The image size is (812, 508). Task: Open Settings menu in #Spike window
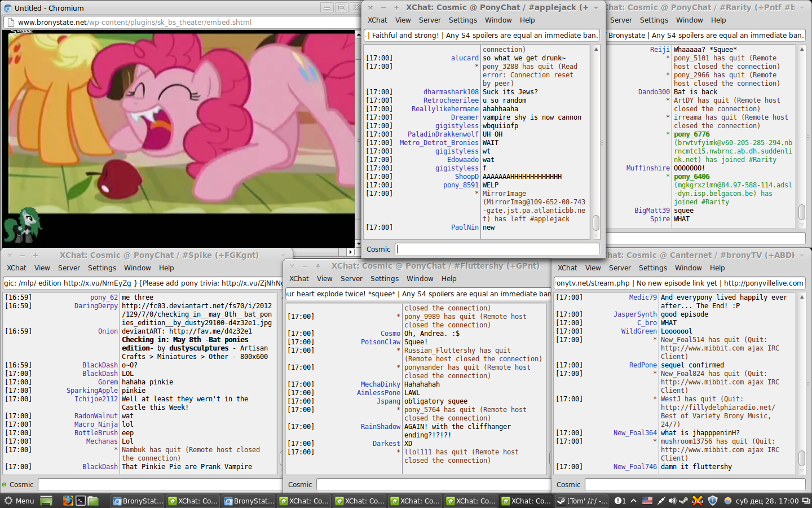pos(102,268)
